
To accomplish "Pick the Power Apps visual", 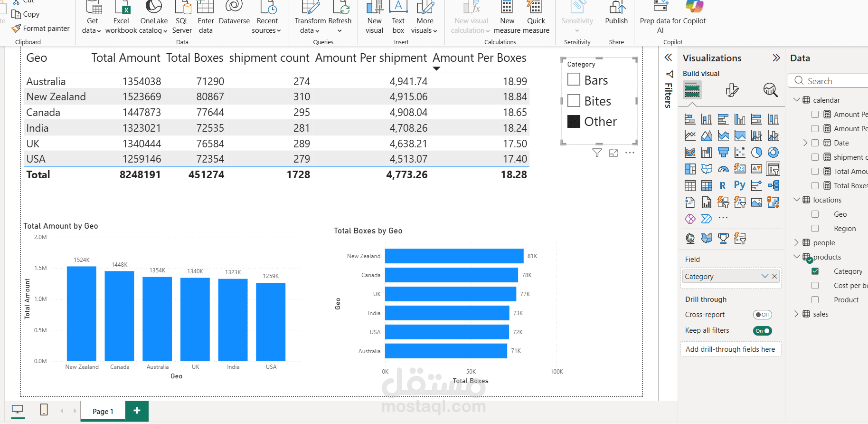I will pyautogui.click(x=690, y=219).
